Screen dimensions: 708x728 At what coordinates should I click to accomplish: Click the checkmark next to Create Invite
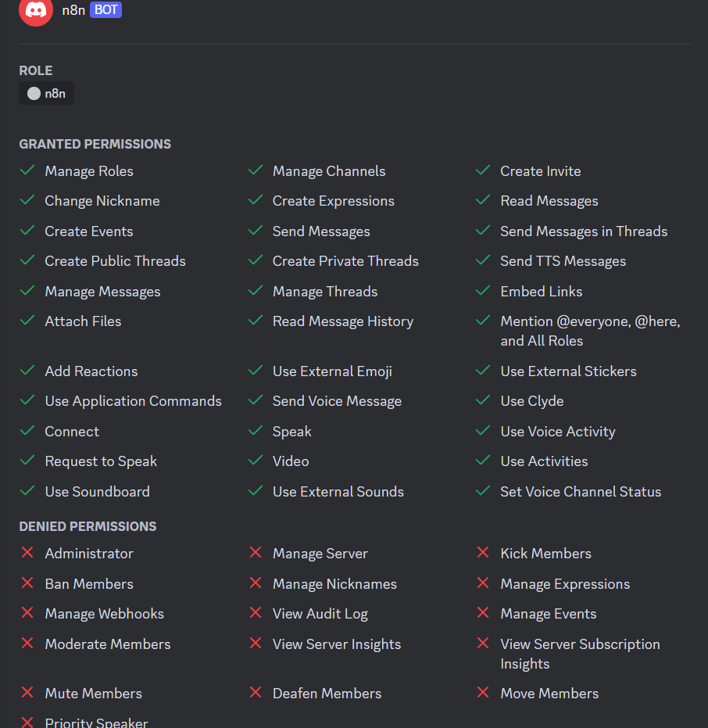(483, 170)
